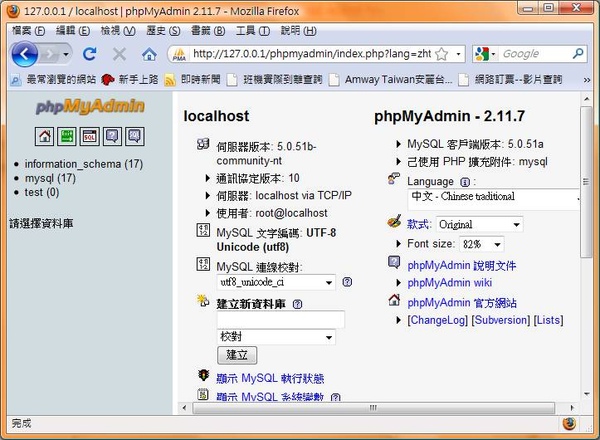The width and height of the screenshot is (600, 440).
Task: Reload the page with the refresh icon
Action: [x=90, y=54]
